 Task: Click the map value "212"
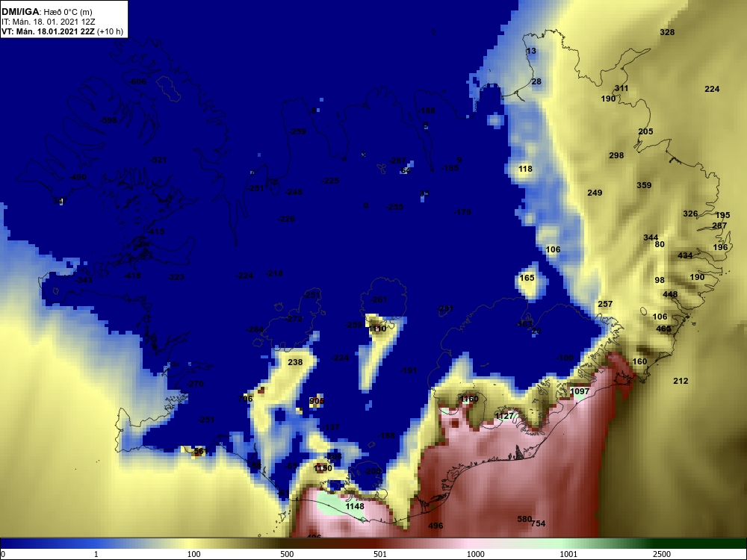point(681,381)
